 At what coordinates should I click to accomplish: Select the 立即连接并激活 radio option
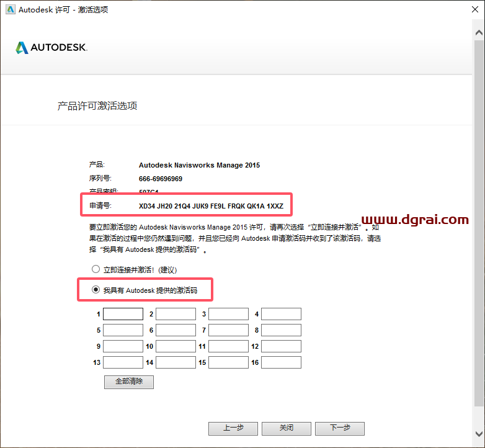[x=96, y=269]
